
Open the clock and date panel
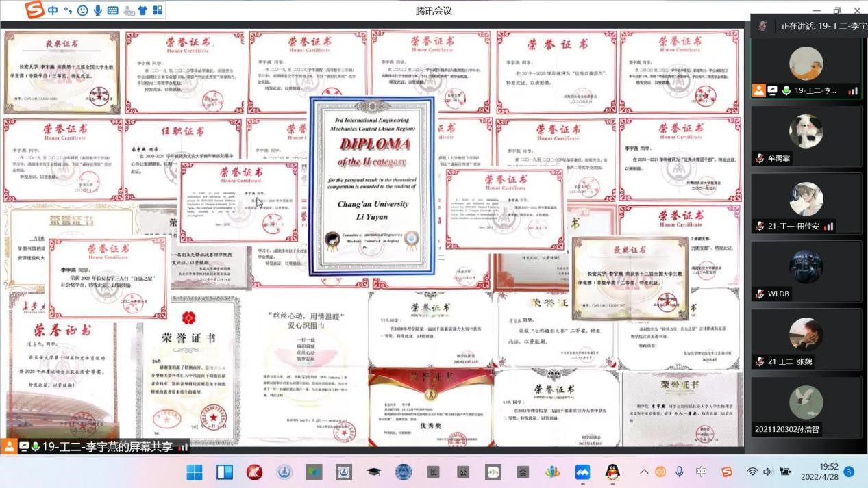click(x=828, y=472)
